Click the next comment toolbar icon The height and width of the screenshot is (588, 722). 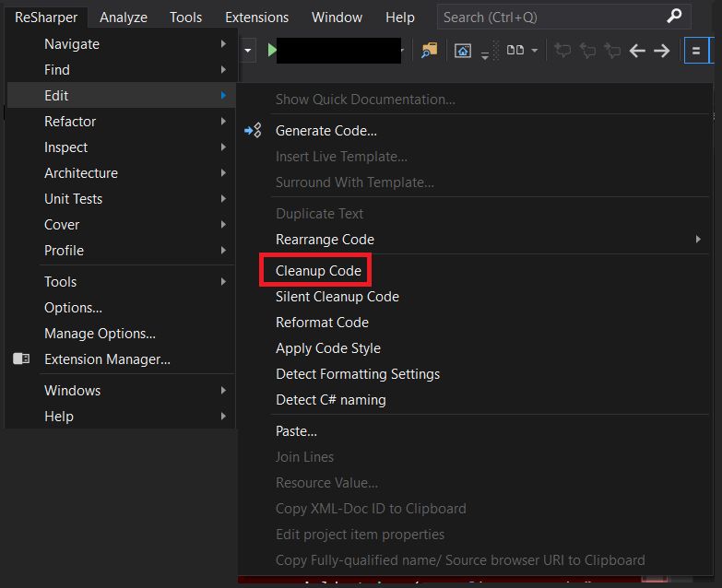click(x=612, y=50)
